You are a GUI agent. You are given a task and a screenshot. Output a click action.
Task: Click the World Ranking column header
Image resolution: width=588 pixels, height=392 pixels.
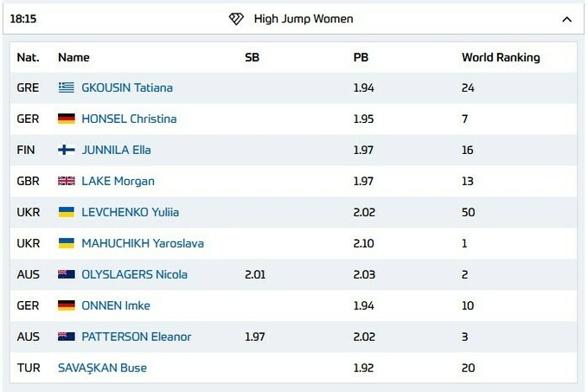click(x=500, y=57)
